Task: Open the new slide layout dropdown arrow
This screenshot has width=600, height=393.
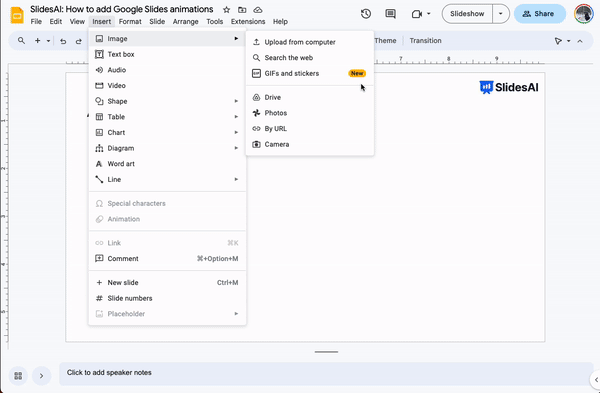Action: click(48, 41)
